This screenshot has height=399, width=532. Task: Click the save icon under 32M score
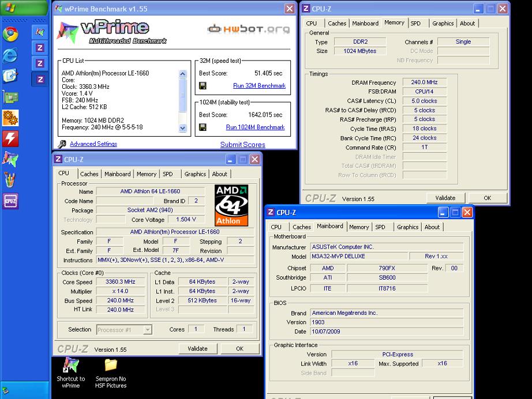[x=203, y=86]
